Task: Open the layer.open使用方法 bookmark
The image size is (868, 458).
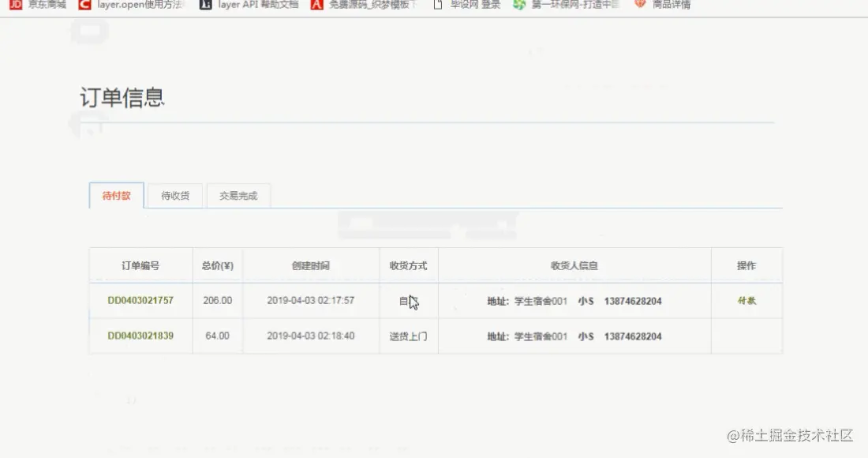Action: (x=132, y=5)
